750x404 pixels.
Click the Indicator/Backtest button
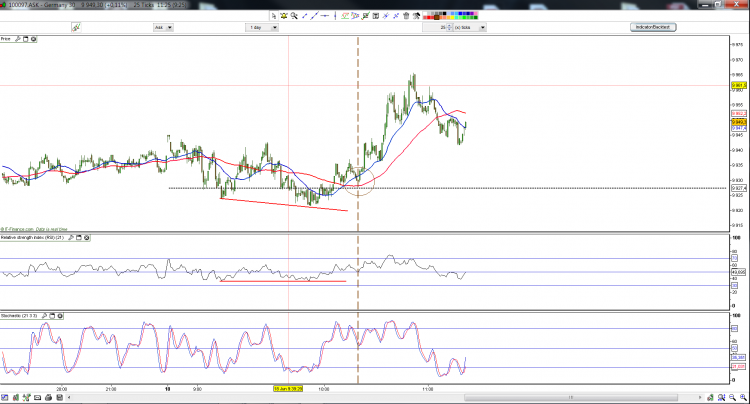click(653, 27)
